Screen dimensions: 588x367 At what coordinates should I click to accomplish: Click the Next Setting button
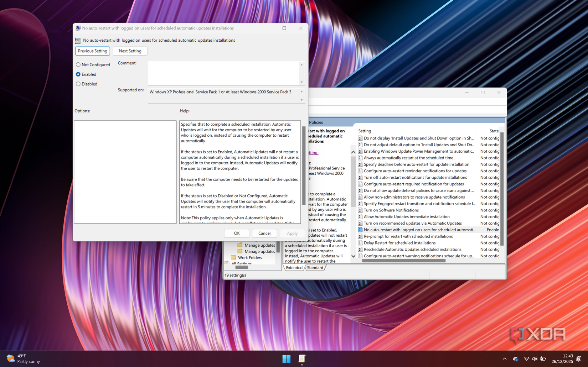130,51
